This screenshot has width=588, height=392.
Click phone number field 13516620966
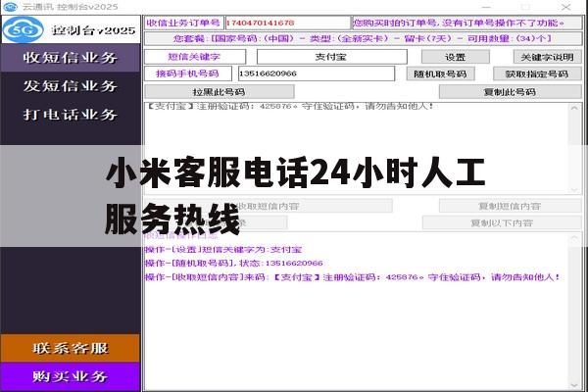[317, 73]
